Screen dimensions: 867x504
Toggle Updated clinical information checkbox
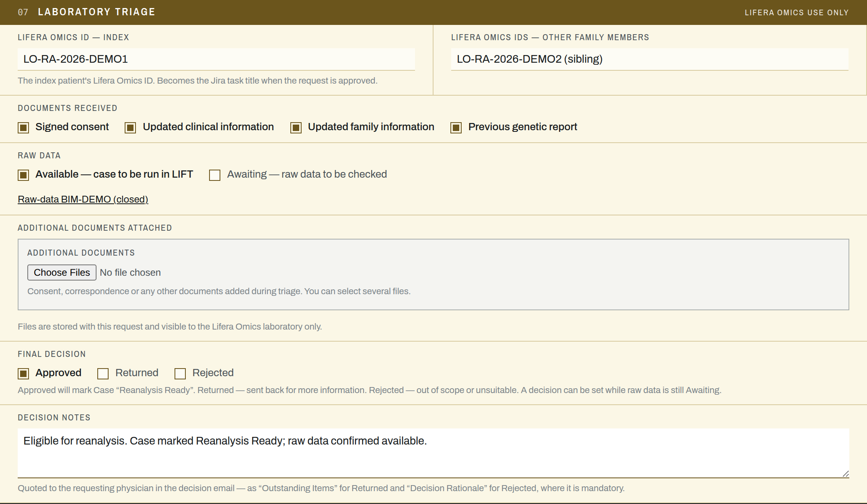130,128
